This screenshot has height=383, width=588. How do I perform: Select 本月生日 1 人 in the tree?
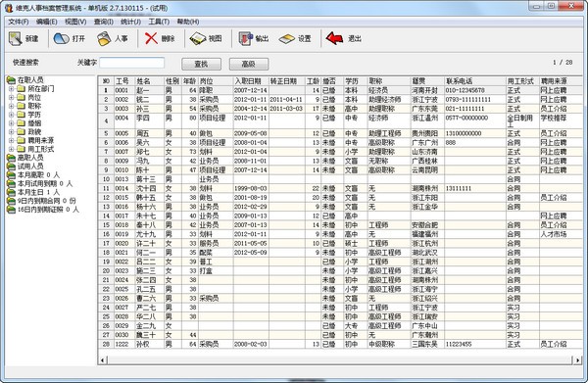(x=38, y=192)
